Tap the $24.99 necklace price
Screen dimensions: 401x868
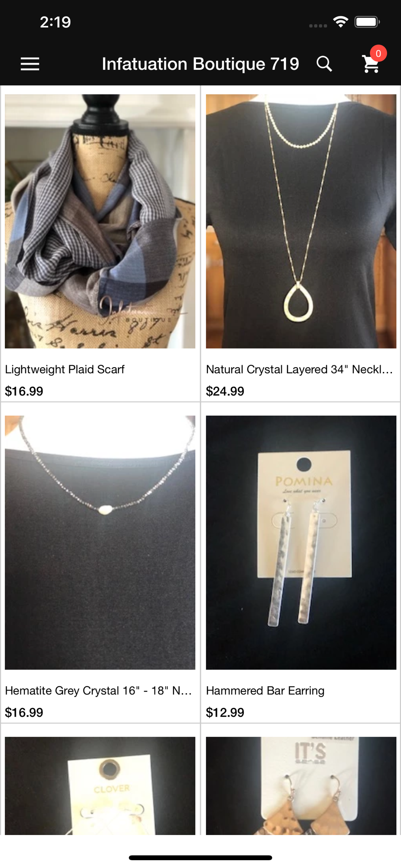click(225, 391)
